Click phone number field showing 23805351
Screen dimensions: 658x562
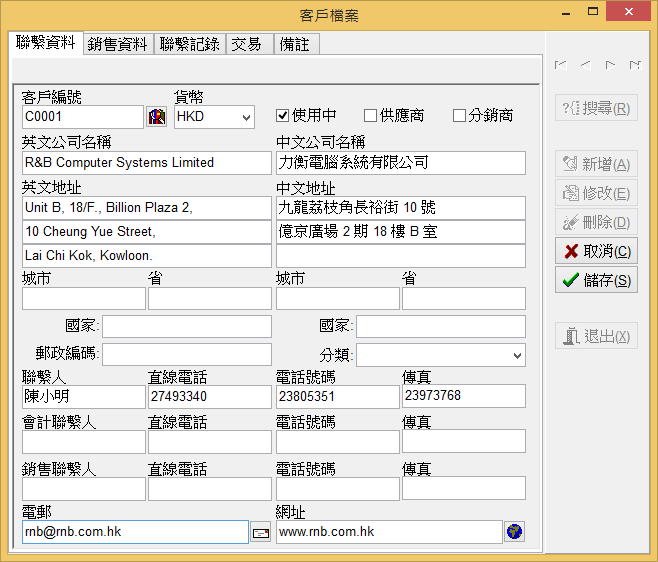click(338, 397)
